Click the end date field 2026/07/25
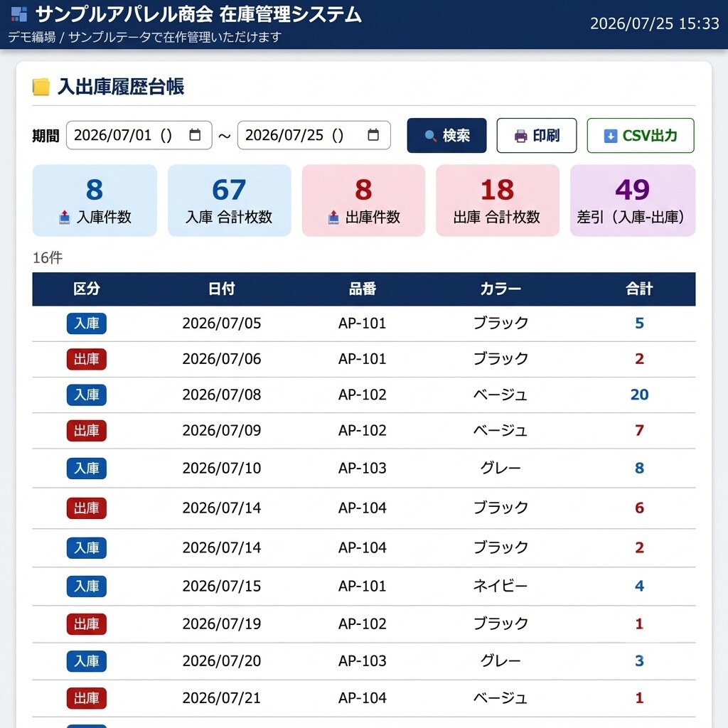Screen dimensions: 728x728 (314, 135)
